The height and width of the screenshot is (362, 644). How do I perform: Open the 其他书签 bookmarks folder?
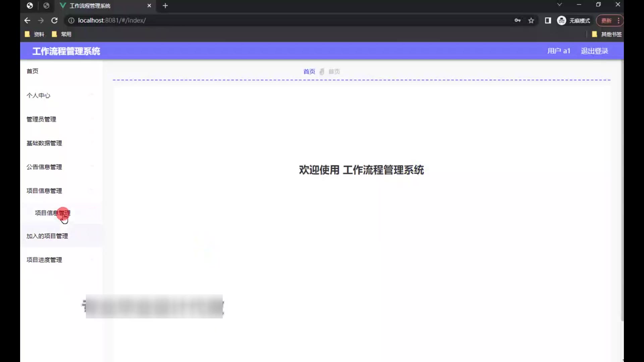pyautogui.click(x=607, y=34)
